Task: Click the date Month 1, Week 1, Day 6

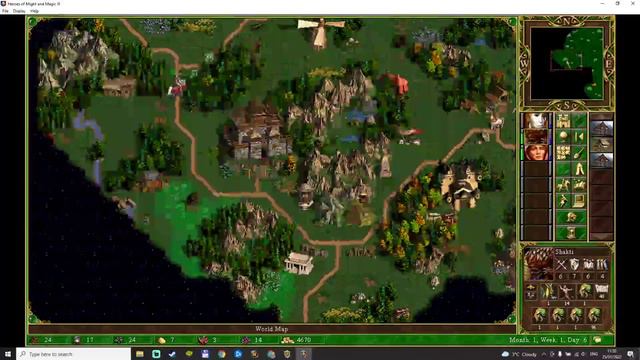Action: click(549, 340)
